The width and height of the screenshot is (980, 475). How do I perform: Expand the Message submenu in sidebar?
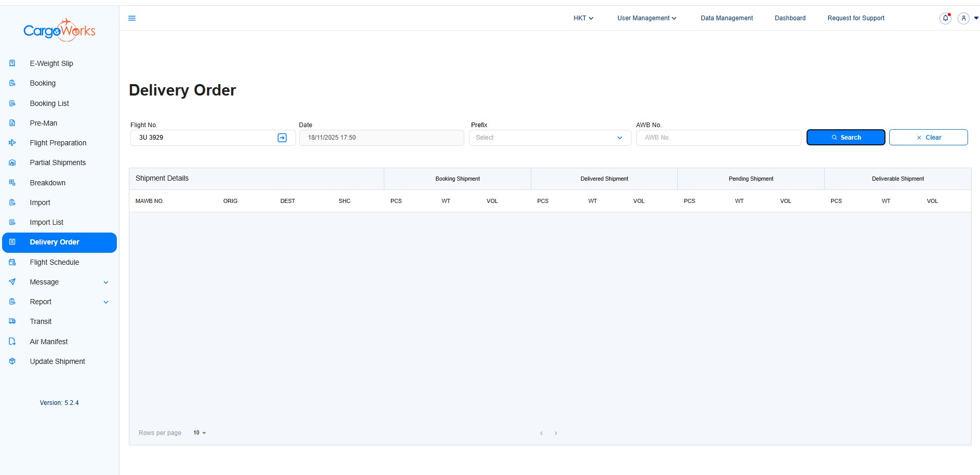(106, 282)
